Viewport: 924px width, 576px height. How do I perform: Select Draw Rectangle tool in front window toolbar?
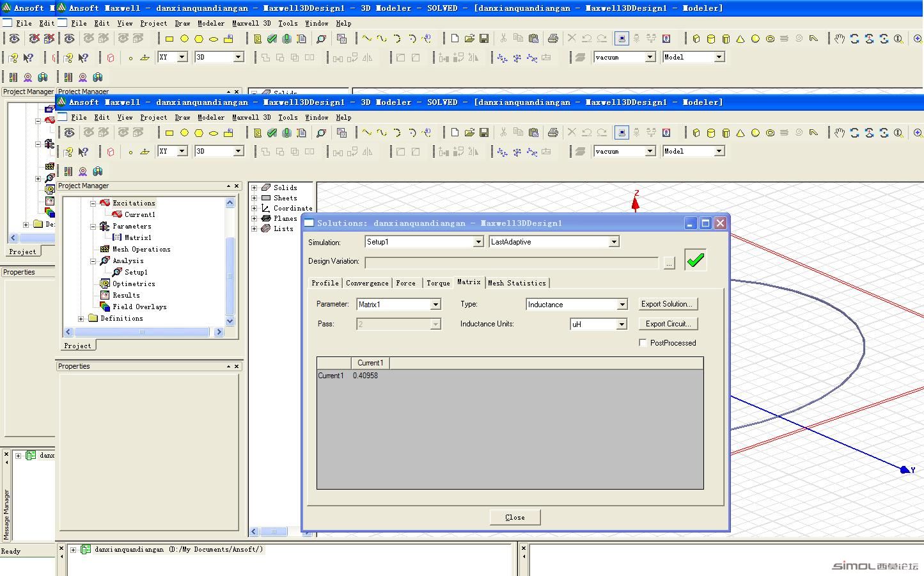click(169, 133)
